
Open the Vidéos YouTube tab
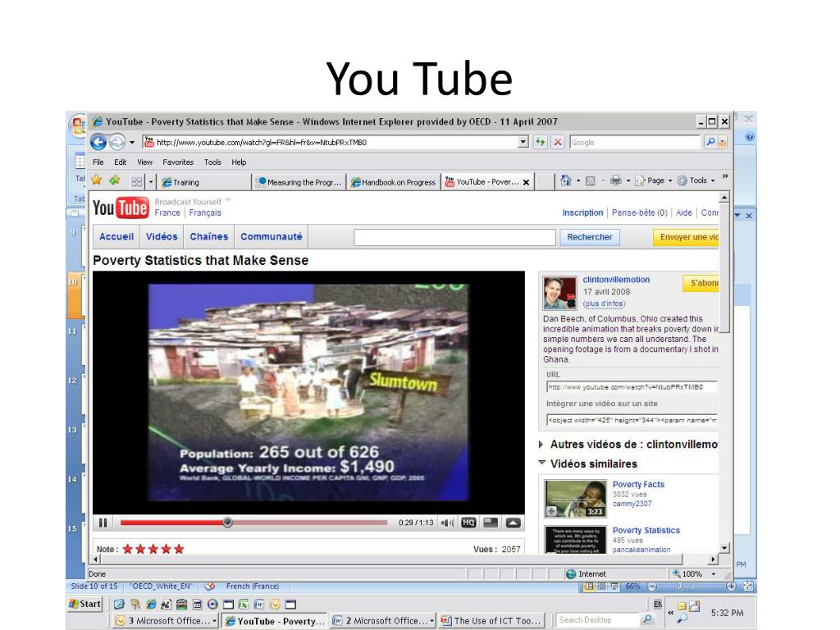click(x=162, y=237)
